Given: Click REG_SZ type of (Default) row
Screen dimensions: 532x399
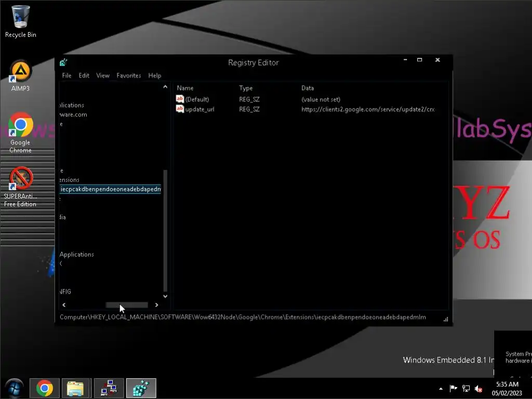Looking at the screenshot, I should [249, 99].
